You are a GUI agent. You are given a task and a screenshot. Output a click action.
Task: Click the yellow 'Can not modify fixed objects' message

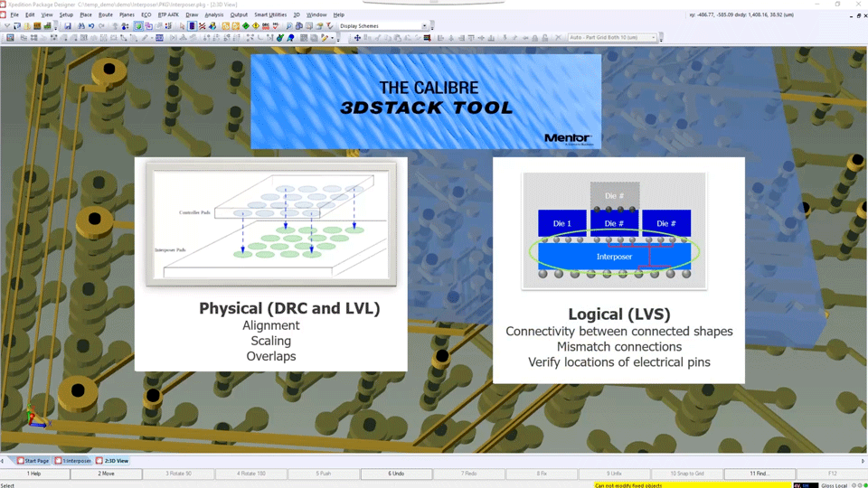pyautogui.click(x=693, y=485)
